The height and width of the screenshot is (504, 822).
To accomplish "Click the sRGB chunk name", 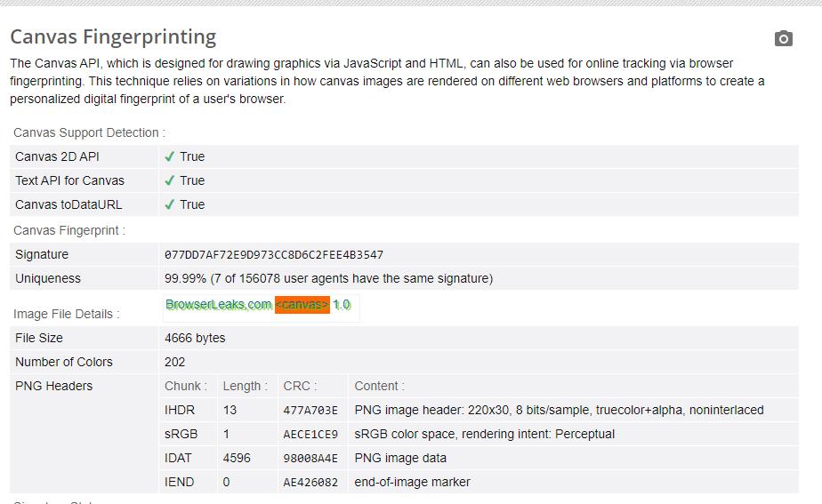I will [181, 434].
